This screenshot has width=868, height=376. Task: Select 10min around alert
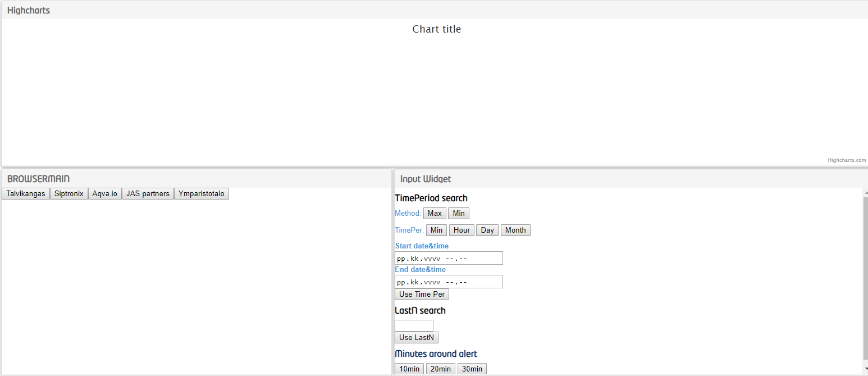coord(409,369)
